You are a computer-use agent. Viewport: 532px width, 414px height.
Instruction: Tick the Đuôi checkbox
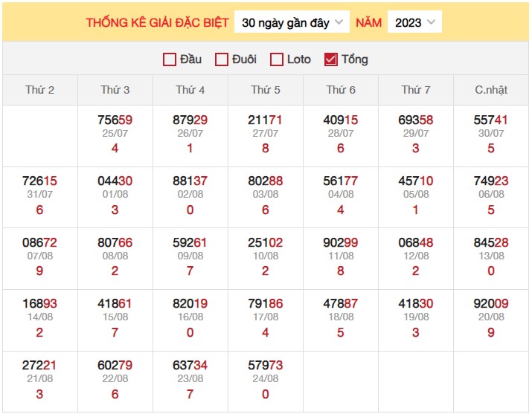(222, 59)
